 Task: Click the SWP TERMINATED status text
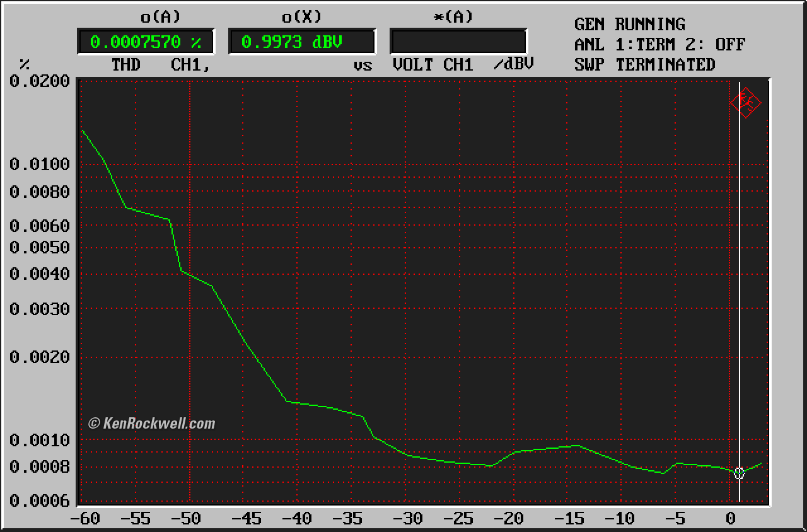click(644, 65)
